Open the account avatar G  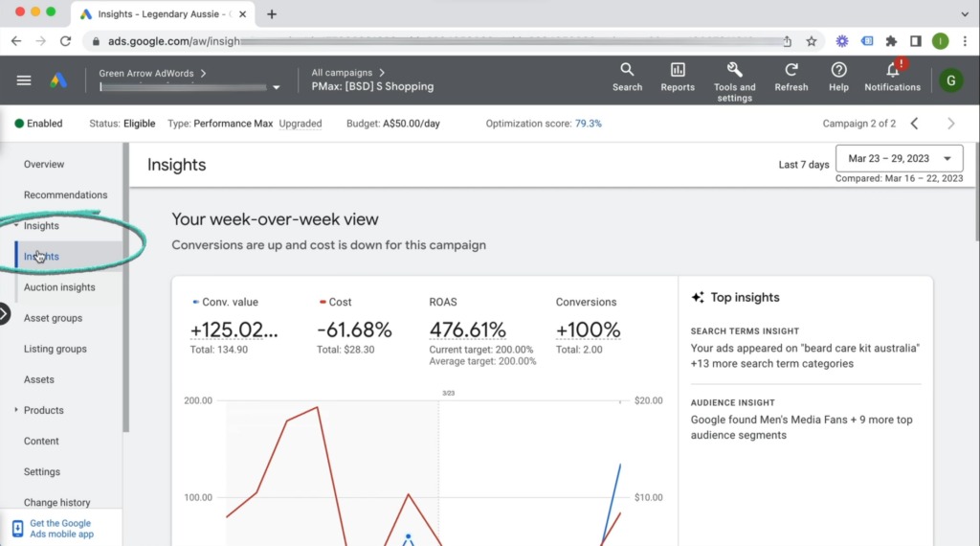pos(951,80)
